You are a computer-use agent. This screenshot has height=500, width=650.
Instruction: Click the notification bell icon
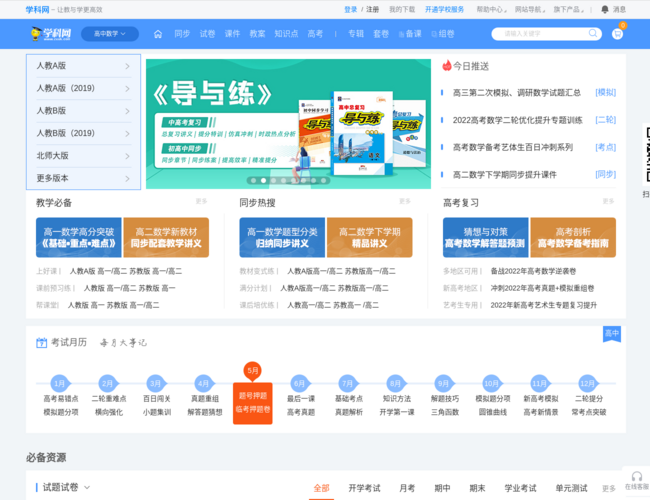(x=604, y=9)
